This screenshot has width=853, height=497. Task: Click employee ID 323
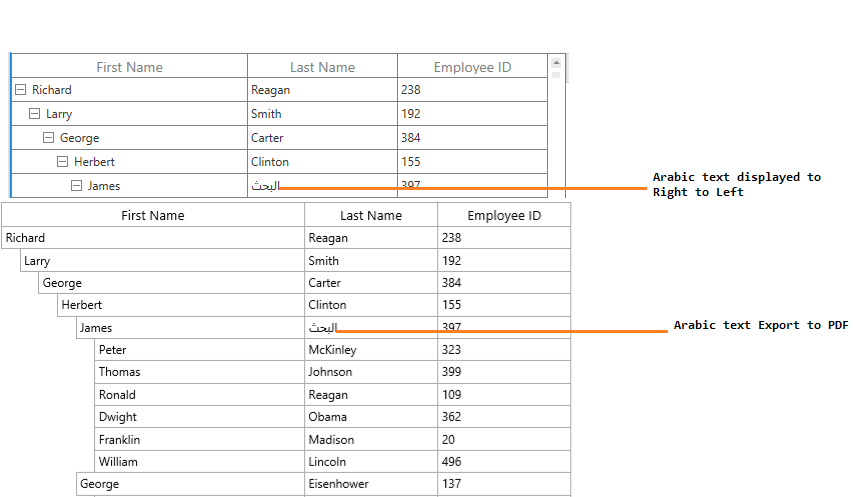[504, 350]
